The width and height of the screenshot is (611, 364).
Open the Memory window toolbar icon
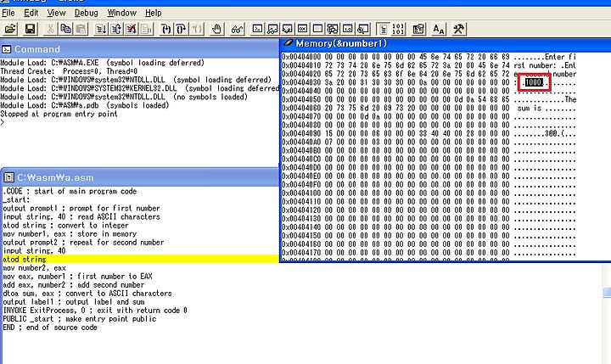pos(318,29)
